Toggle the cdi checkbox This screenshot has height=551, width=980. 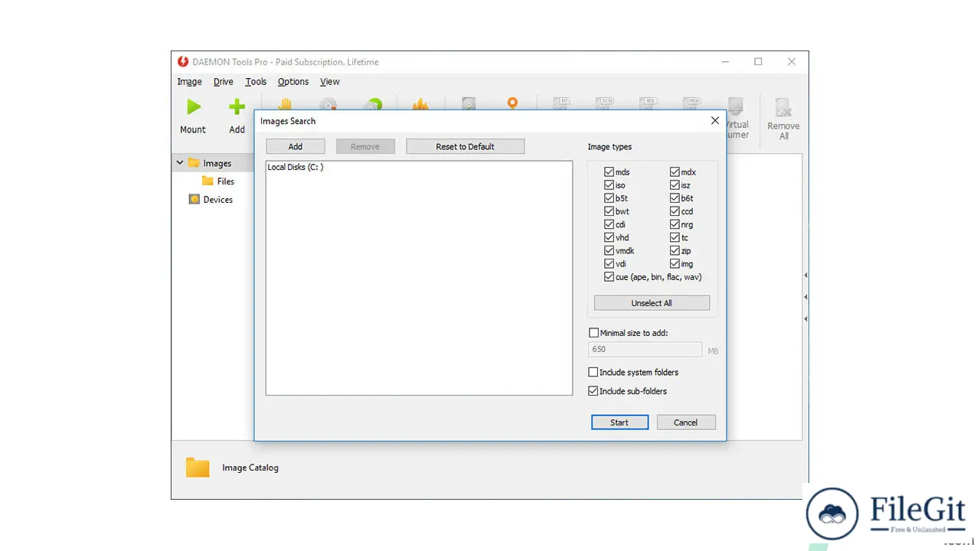coord(609,224)
